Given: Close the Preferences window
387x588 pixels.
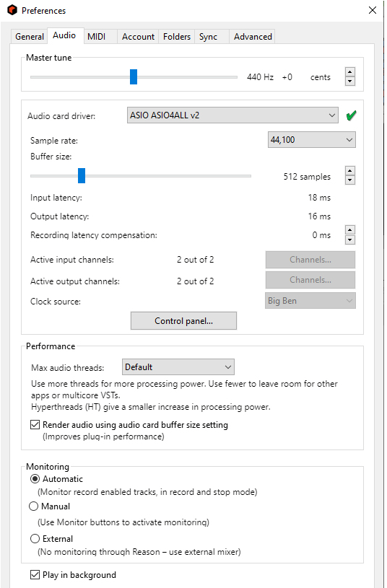Looking at the screenshot, I should (373, 10).
